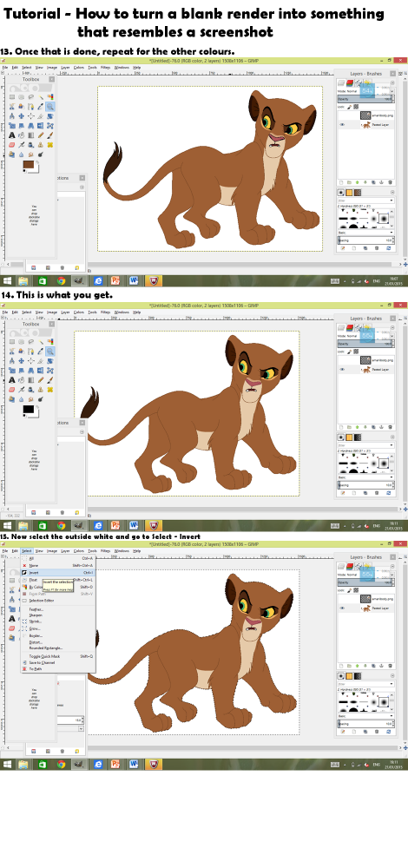Select the Rectangle Select tool in step 13 toolbox
Viewport: 408px width, 868px height.
pyautogui.click(x=12, y=97)
